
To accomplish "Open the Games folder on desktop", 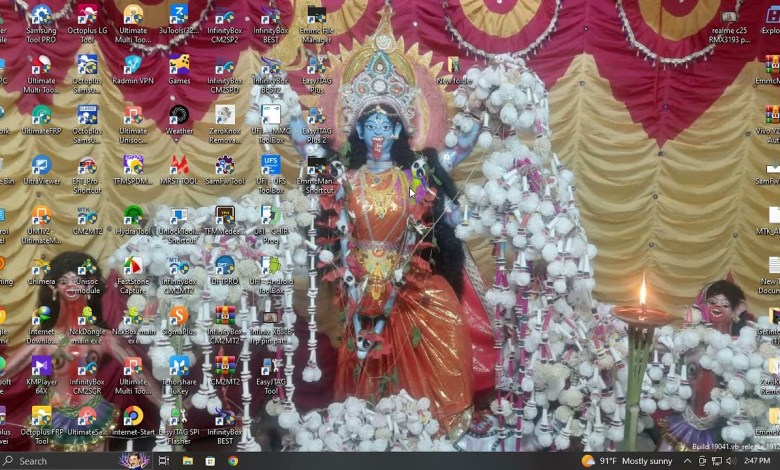I will [179, 65].
